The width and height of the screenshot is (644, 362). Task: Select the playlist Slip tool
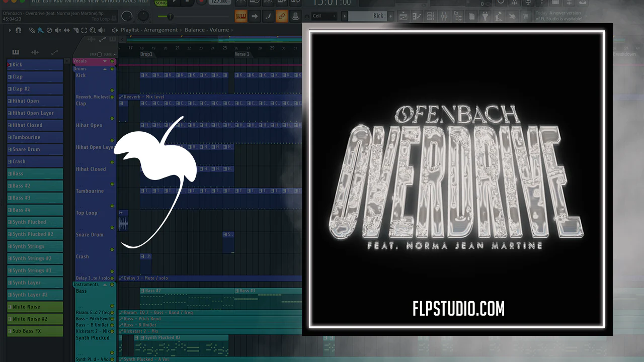point(67,30)
